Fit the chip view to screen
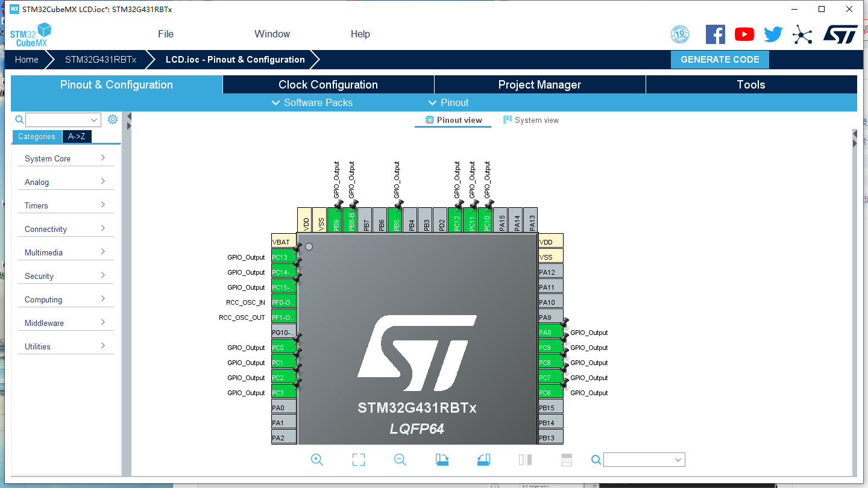 point(358,459)
